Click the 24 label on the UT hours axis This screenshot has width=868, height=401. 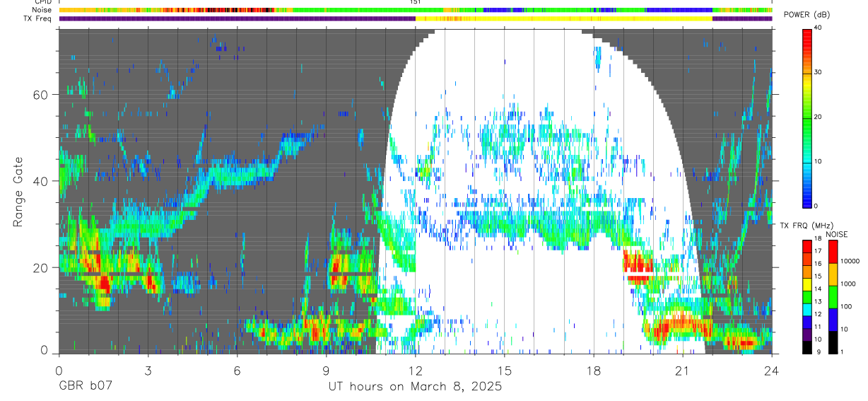pyautogui.click(x=772, y=369)
